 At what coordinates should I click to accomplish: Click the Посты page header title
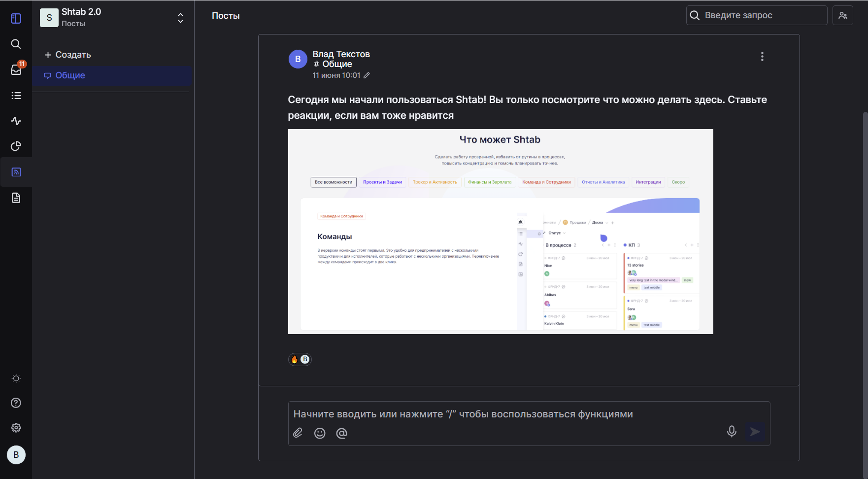click(x=226, y=16)
